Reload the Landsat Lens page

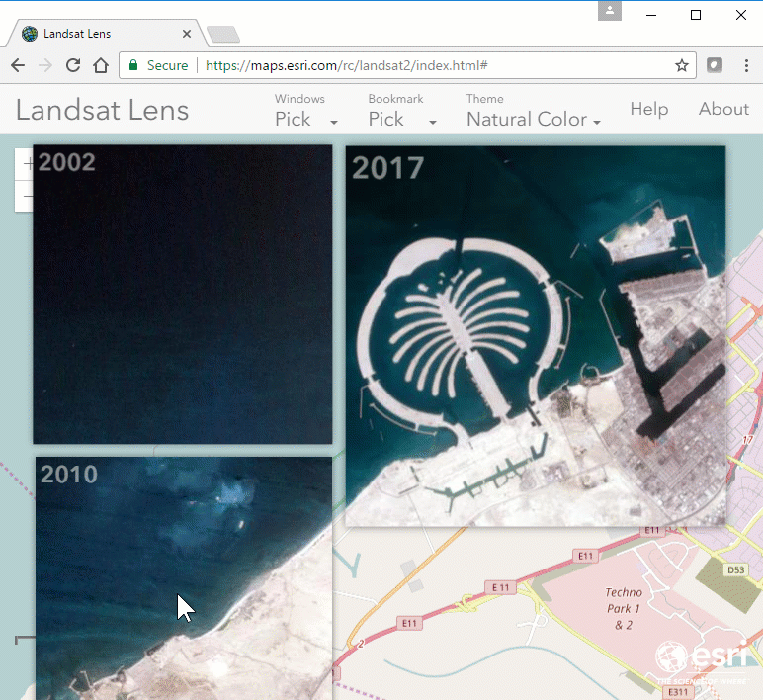pyautogui.click(x=73, y=65)
